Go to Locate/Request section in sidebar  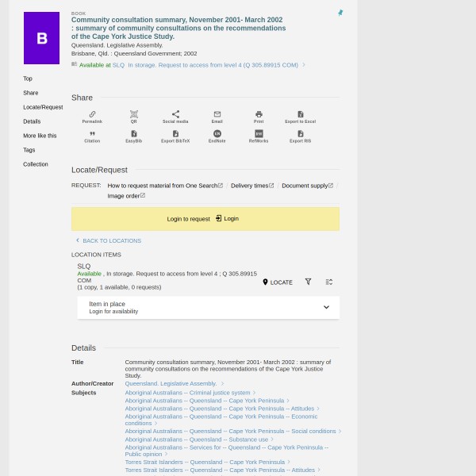(43, 107)
